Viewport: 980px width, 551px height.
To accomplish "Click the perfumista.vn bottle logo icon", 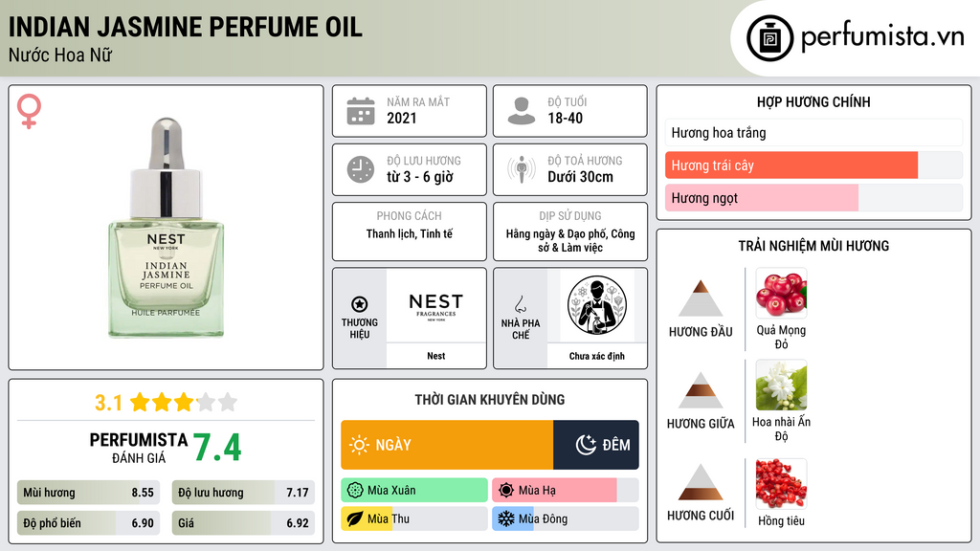I will [770, 38].
